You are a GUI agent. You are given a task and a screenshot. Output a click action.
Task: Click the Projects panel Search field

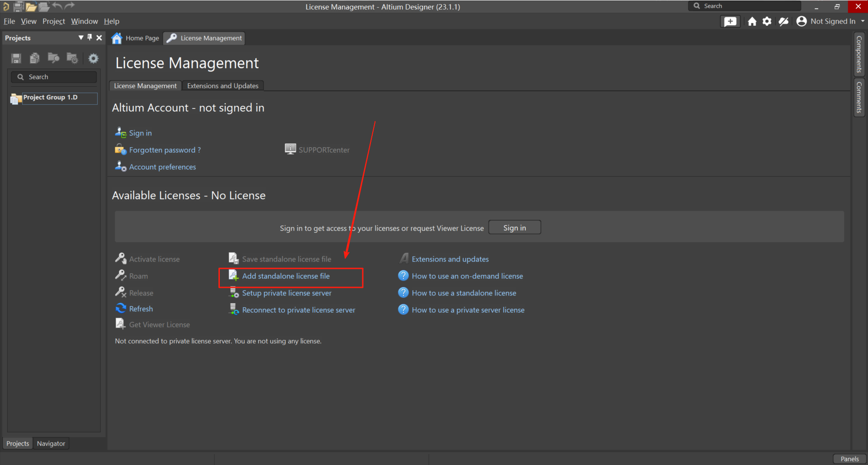pos(54,77)
